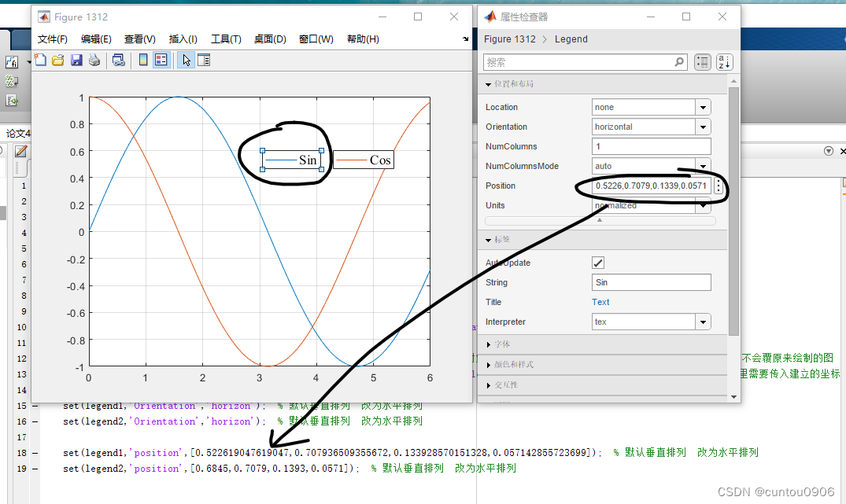The image size is (846, 504).
Task: Sort properties alphabetically with a-z icon
Action: click(x=725, y=63)
